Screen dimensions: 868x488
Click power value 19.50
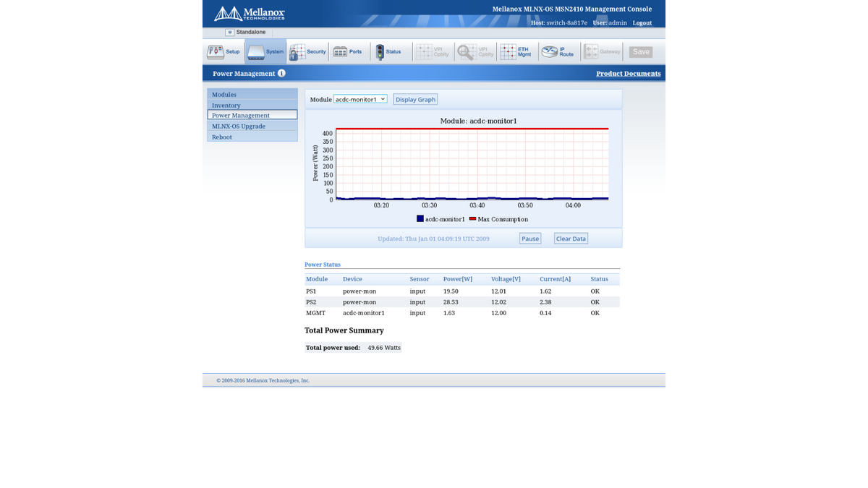[451, 291]
